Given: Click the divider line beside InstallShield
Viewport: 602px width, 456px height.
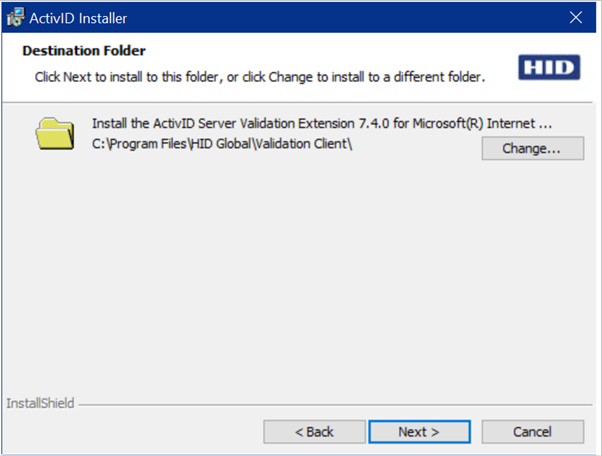Looking at the screenshot, I should (336, 405).
